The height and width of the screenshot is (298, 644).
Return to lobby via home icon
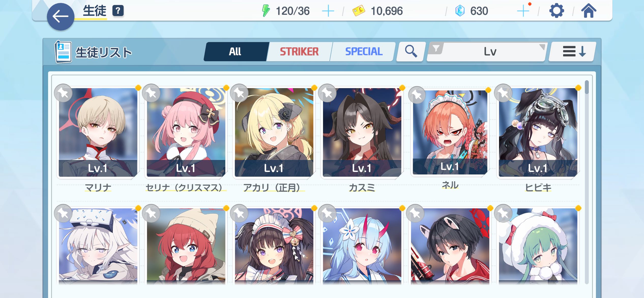point(589,11)
